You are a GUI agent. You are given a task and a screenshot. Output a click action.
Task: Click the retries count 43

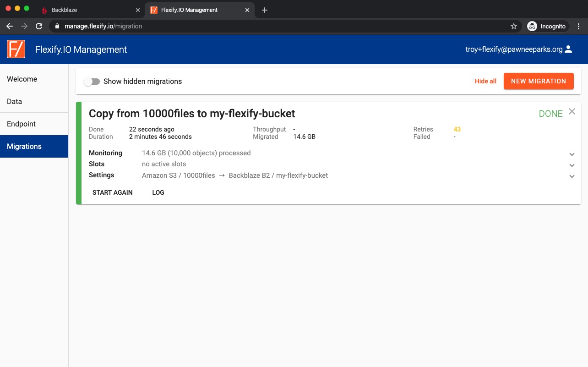[457, 129]
